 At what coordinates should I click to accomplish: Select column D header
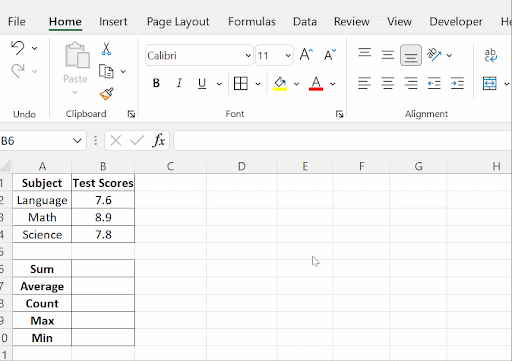pos(242,166)
